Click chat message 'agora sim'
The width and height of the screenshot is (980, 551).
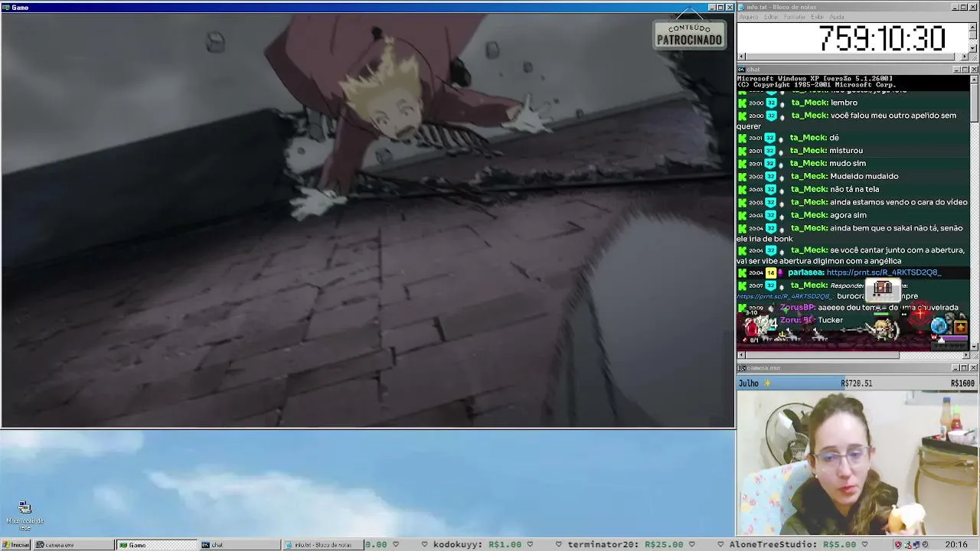[848, 216]
